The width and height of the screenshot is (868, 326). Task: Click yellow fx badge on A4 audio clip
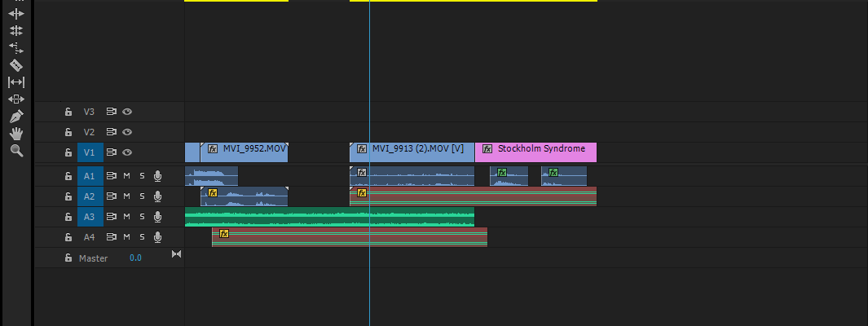point(224,234)
